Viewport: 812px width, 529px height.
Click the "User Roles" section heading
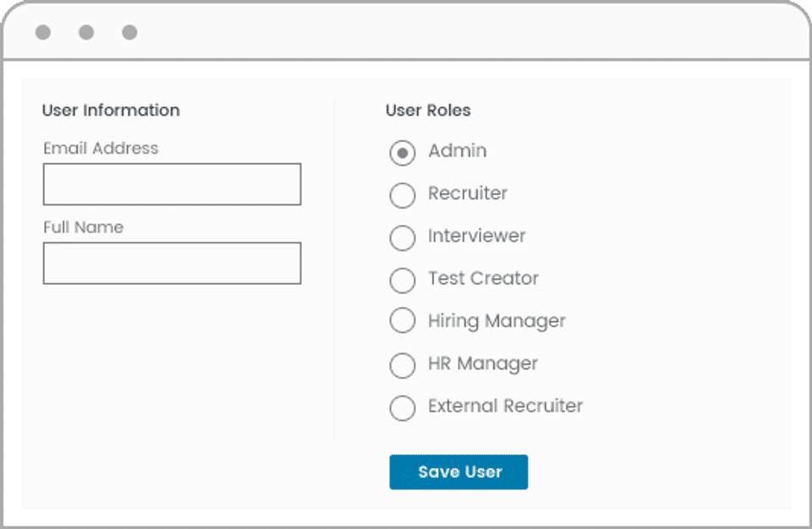pos(428,111)
